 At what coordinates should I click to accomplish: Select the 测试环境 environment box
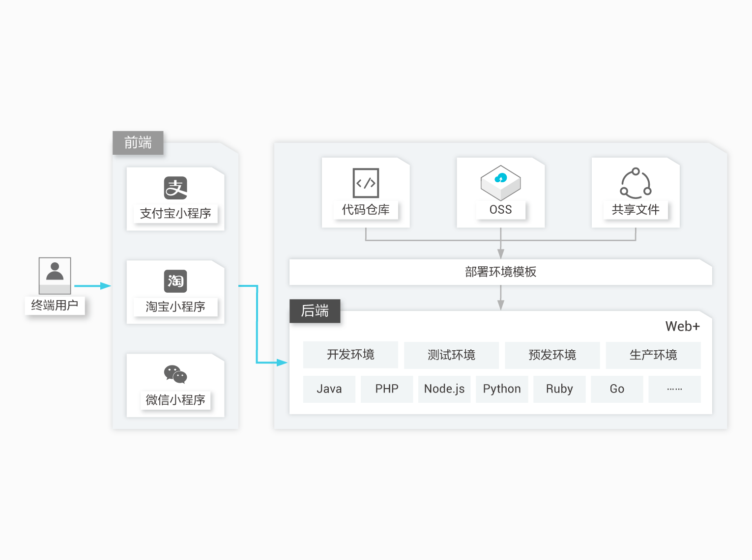451,355
